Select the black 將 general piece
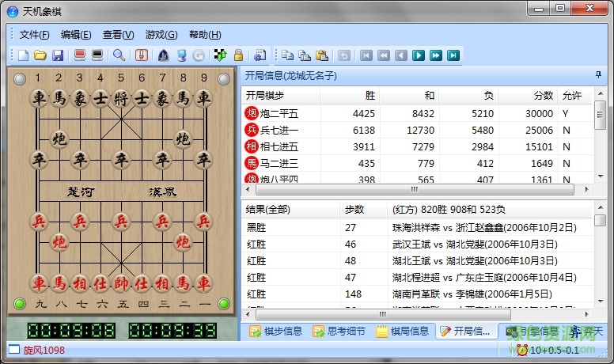 click(x=121, y=99)
